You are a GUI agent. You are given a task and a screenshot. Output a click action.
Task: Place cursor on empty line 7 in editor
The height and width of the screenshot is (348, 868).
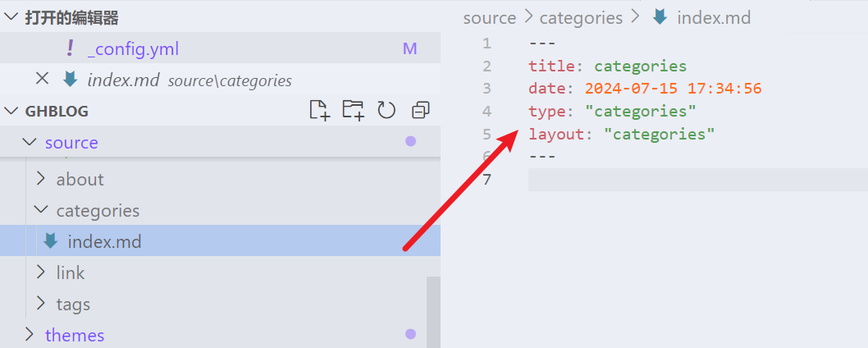tap(697, 180)
